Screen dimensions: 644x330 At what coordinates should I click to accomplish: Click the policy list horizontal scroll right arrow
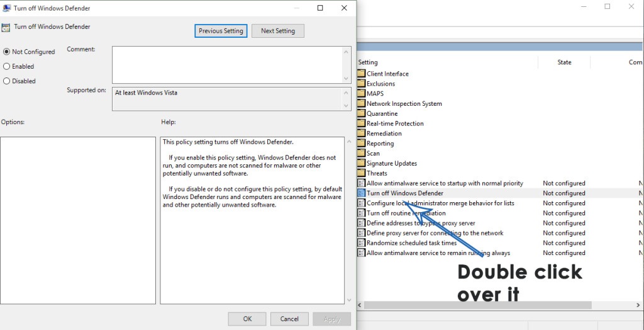pyautogui.click(x=639, y=305)
